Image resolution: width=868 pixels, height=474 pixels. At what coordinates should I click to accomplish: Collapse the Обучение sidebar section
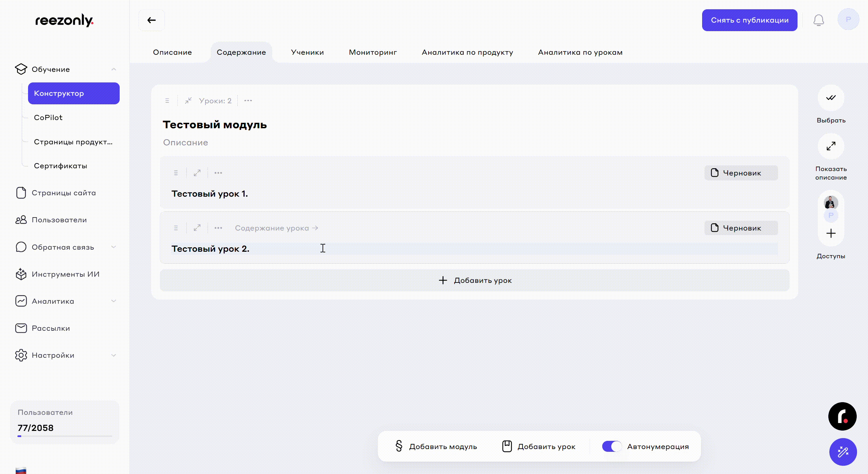(x=114, y=69)
